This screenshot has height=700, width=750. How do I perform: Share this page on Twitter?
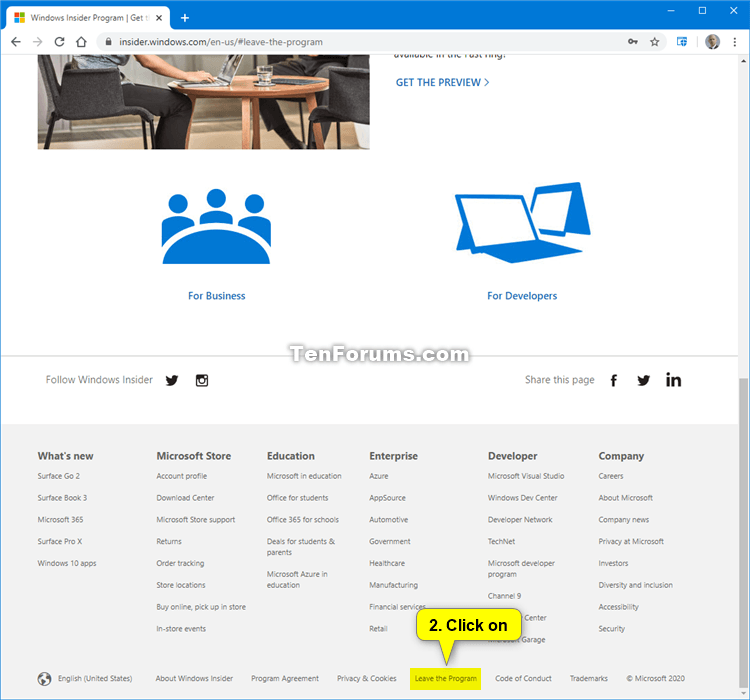click(x=643, y=380)
